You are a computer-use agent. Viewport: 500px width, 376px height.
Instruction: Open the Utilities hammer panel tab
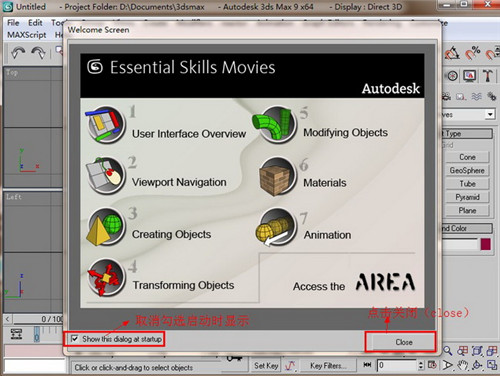[x=488, y=76]
